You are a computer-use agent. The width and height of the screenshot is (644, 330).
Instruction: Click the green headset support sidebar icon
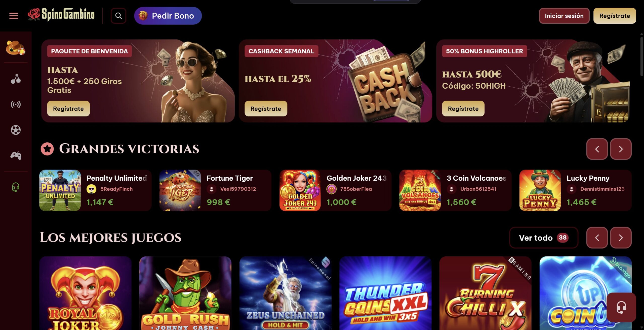(16, 187)
